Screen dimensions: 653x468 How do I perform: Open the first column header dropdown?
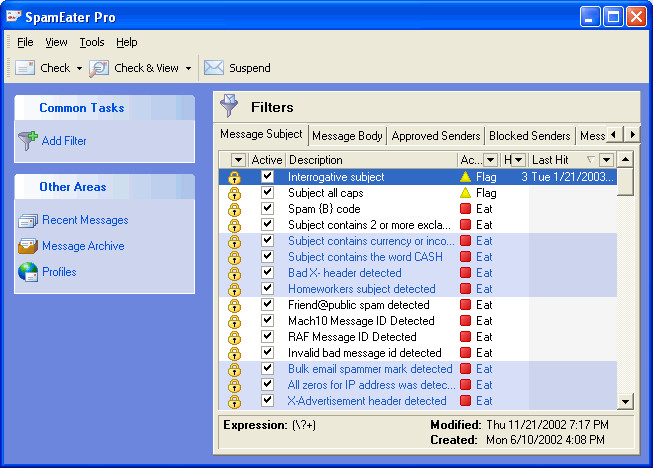coord(238,160)
